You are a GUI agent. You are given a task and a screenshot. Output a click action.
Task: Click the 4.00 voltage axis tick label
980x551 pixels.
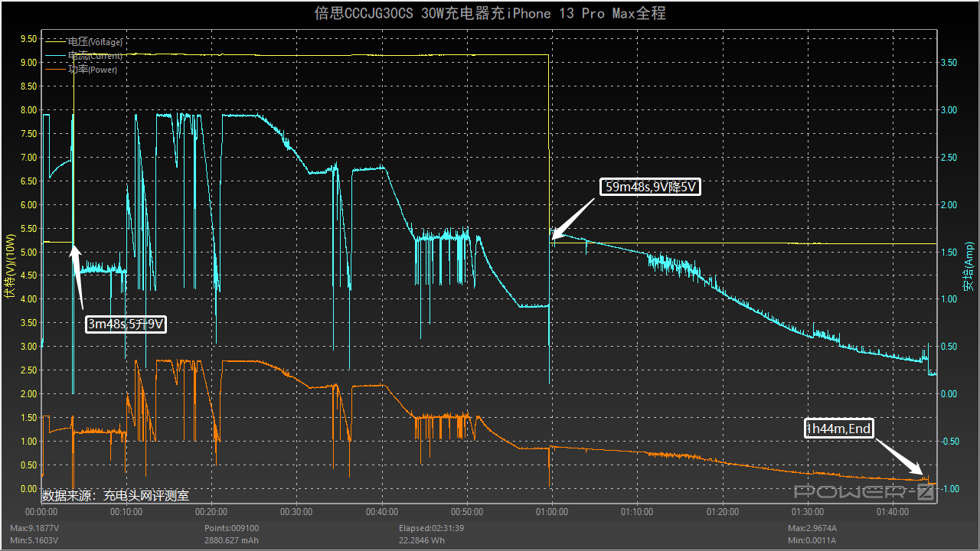point(28,299)
